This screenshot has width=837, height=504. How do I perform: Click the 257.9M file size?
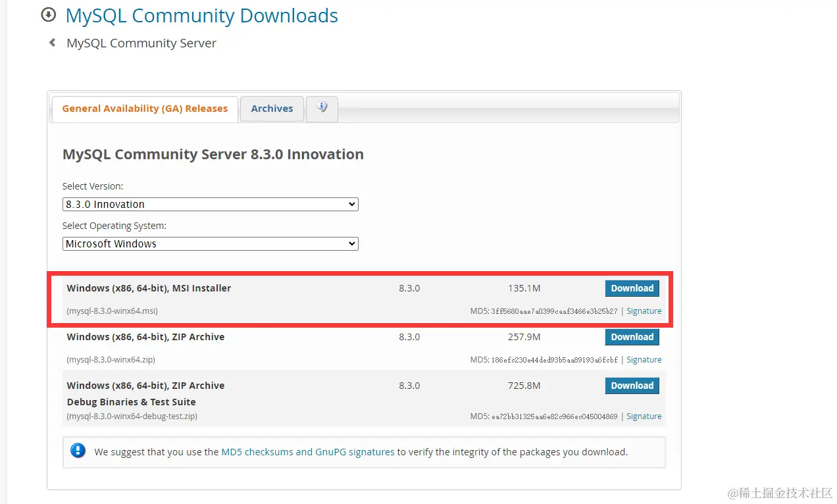point(524,337)
